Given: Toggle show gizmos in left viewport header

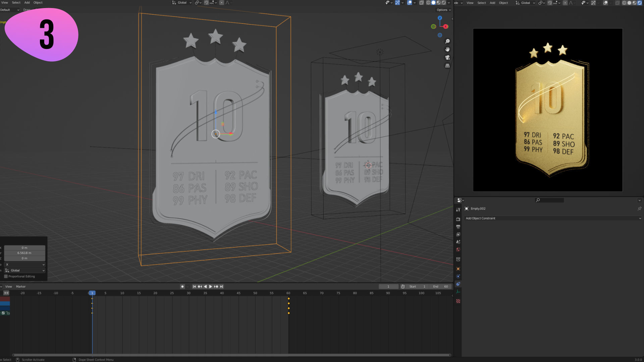Looking at the screenshot, I should point(397,3).
